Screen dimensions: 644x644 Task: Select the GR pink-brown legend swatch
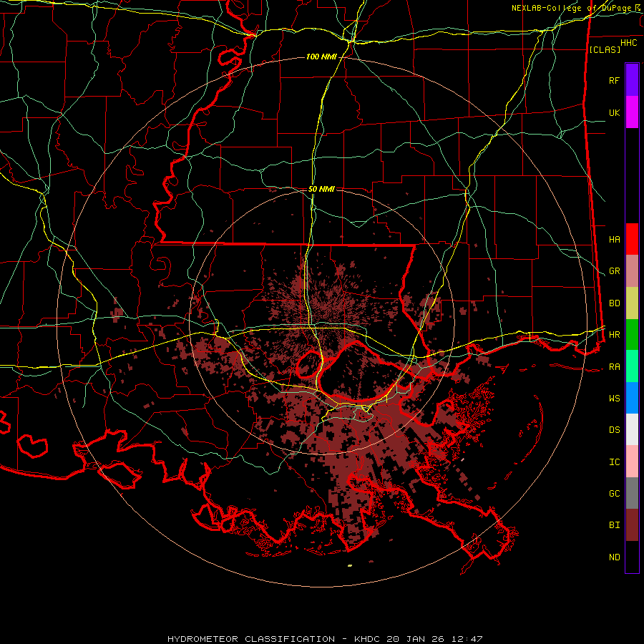(632, 271)
